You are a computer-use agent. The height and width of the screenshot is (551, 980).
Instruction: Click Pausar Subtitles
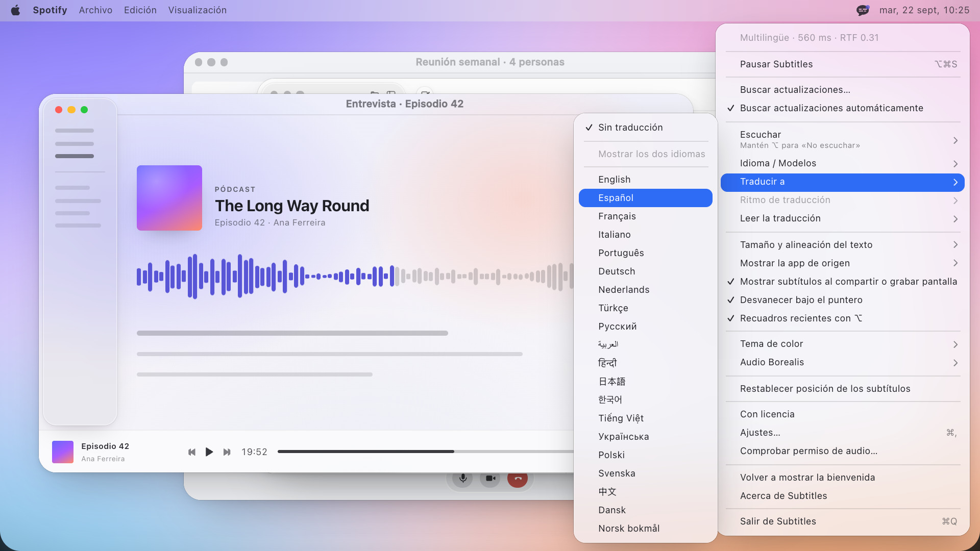point(843,64)
